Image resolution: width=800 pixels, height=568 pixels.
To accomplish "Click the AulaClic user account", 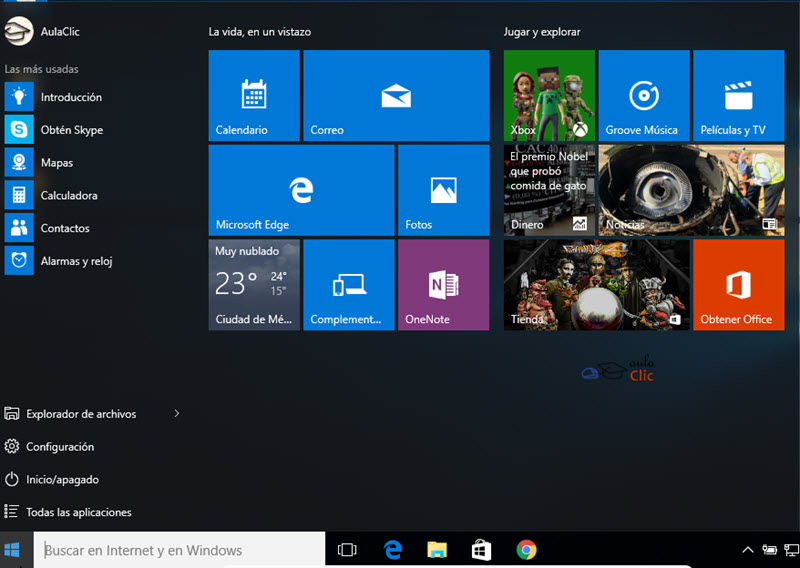I will 42,31.
